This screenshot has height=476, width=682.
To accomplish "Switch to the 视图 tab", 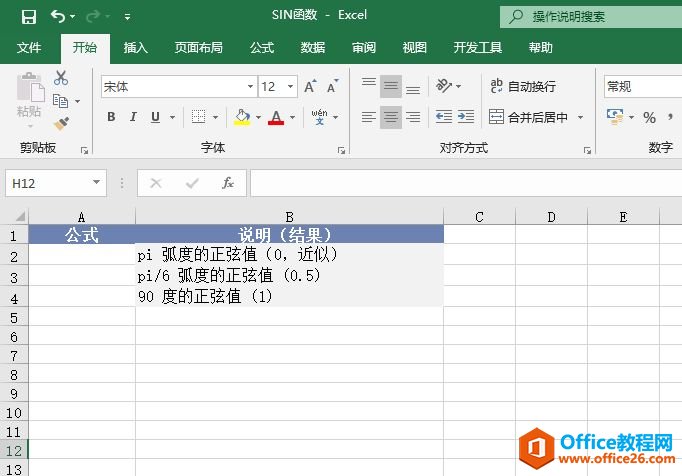I will 415,47.
